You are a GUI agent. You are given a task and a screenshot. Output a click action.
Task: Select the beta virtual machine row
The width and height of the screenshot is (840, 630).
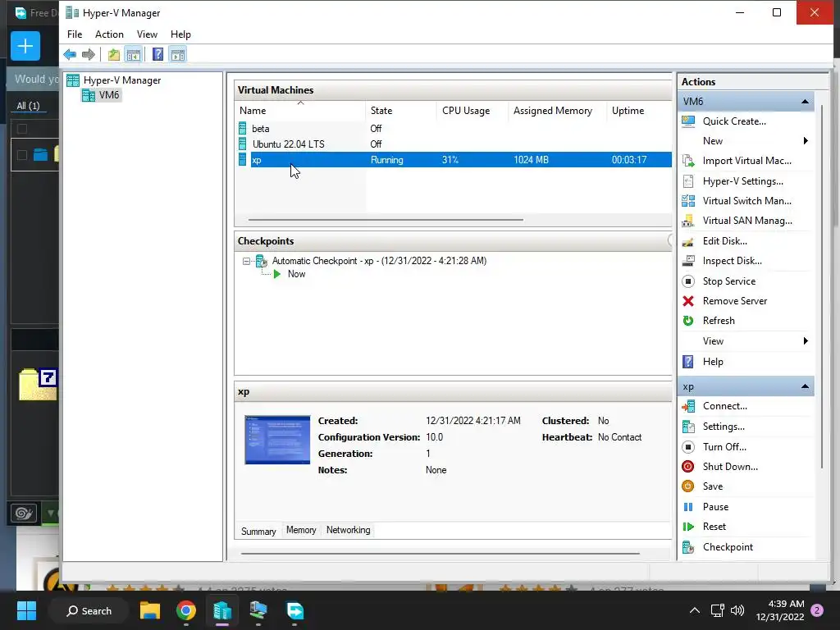[x=453, y=129]
